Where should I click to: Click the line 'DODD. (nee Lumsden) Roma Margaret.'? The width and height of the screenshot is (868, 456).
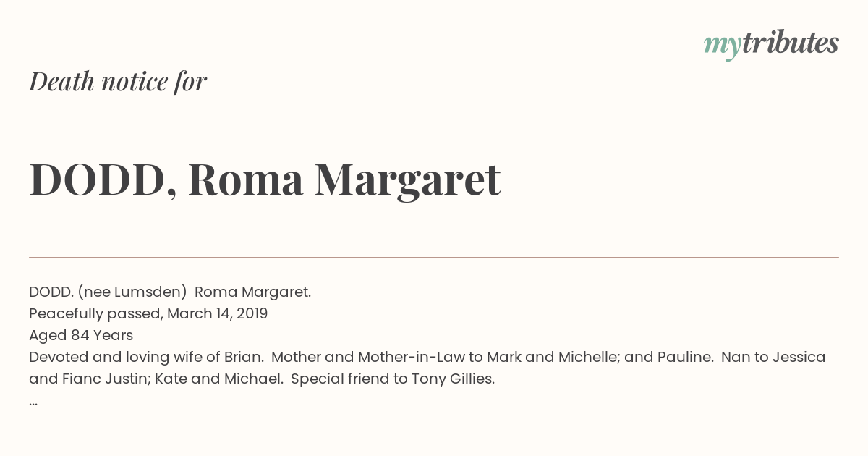click(x=170, y=292)
